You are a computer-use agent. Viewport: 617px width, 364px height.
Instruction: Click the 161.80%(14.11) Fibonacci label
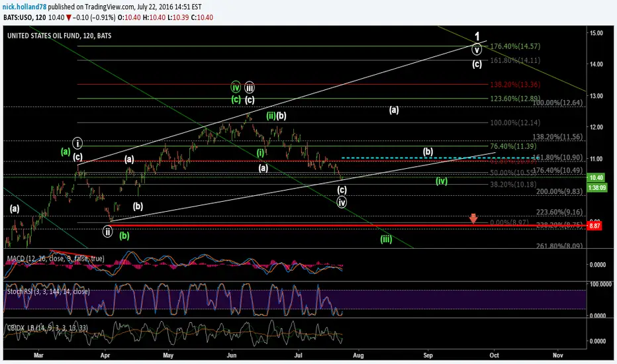[x=515, y=61]
